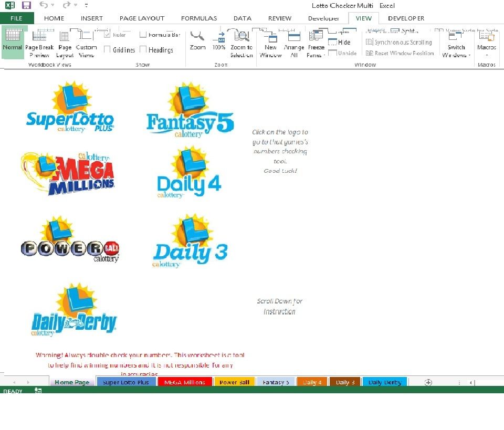Open the Zoom dialog magnifier
The height and width of the screenshot is (430, 504).
pyautogui.click(x=197, y=40)
